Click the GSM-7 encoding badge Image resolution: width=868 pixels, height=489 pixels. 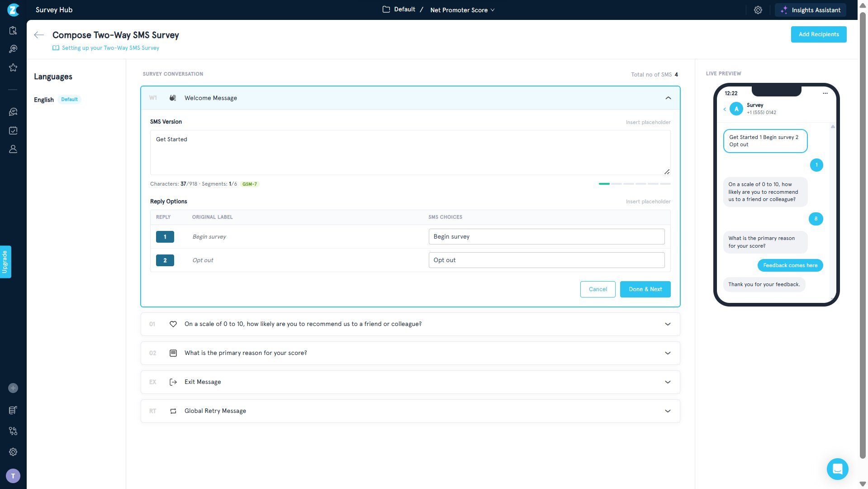(250, 184)
